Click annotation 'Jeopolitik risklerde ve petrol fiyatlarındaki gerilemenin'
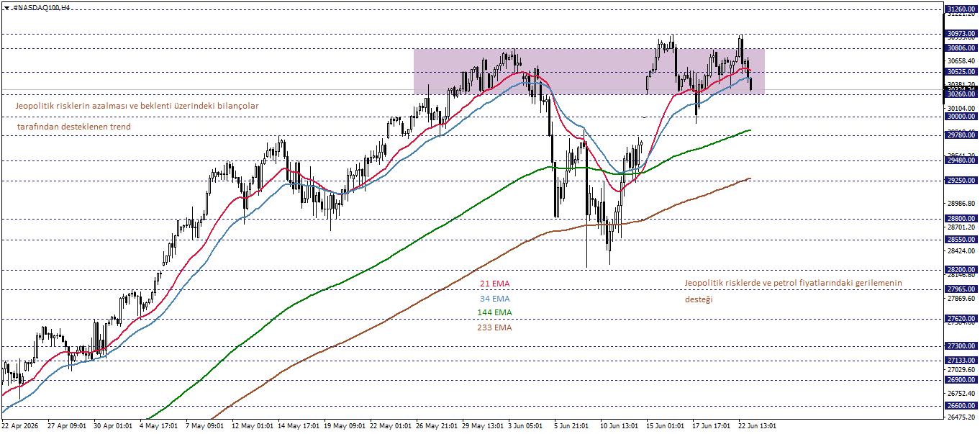The height and width of the screenshot is (434, 980). click(793, 284)
